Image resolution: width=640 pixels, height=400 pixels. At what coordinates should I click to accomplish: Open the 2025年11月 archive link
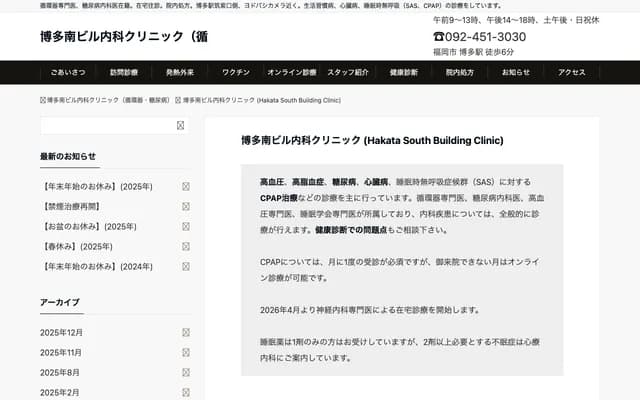tap(61, 353)
